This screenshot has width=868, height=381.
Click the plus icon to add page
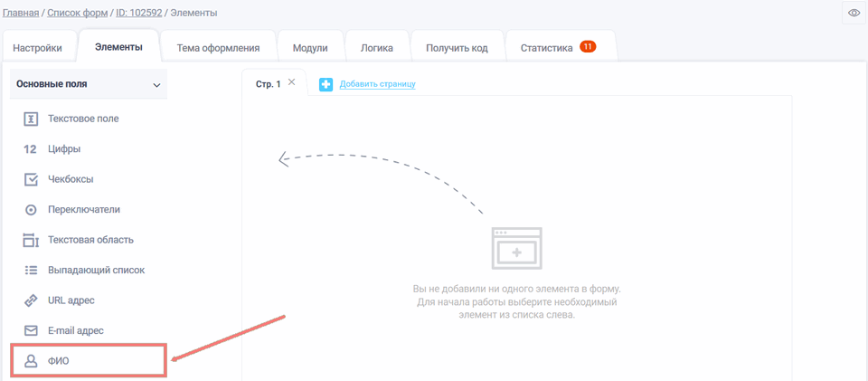coord(325,84)
